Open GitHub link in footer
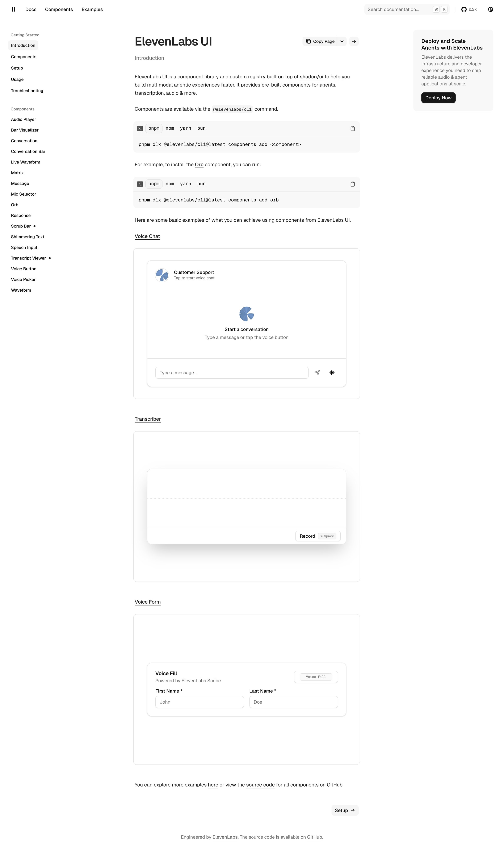504x853 pixels. coord(315,837)
